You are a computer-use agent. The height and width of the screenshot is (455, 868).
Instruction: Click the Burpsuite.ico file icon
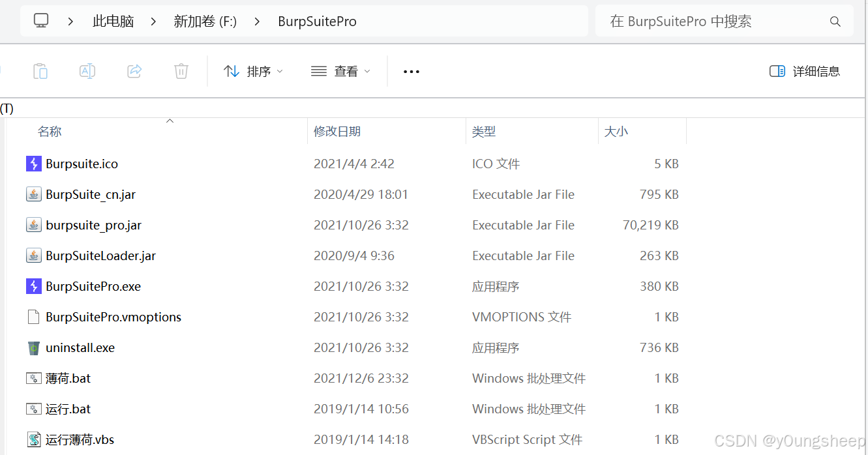tap(34, 164)
